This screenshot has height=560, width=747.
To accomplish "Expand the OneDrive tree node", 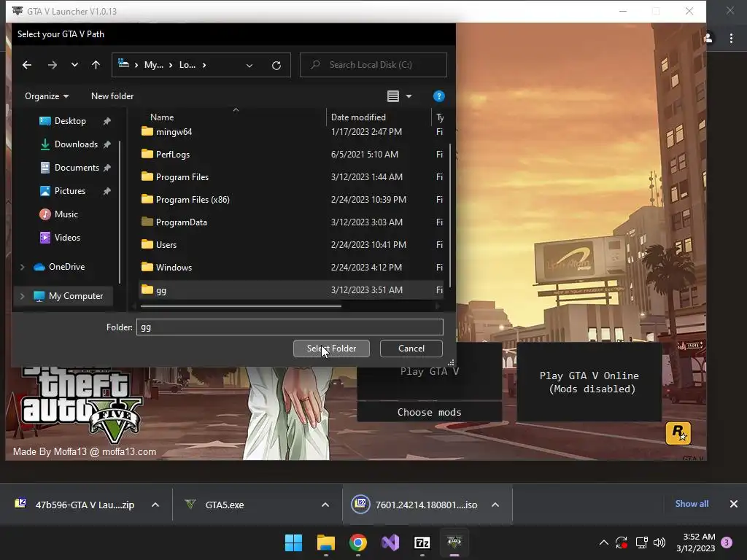I will point(22,267).
